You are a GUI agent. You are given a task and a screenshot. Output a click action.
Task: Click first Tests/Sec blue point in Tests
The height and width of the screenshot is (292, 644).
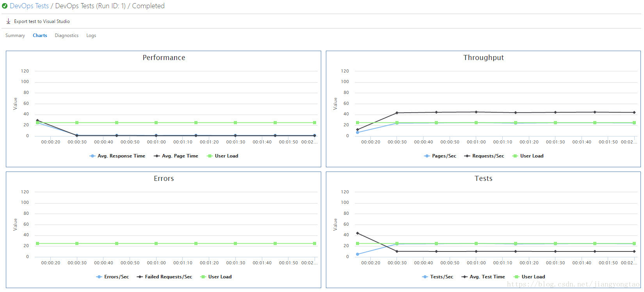[x=358, y=254]
